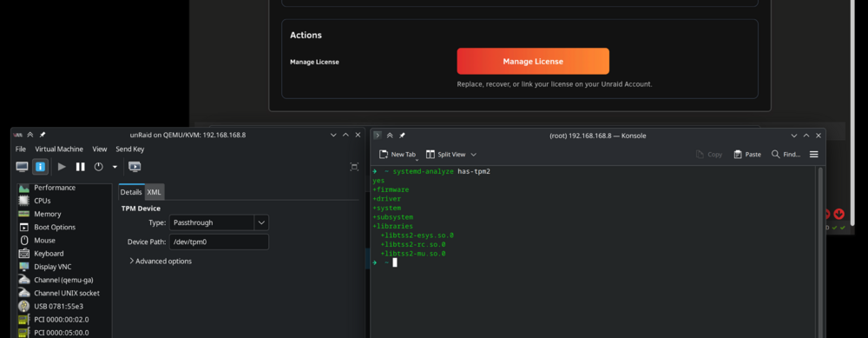
Task: Click keep-above arrows icon in Konsole titlebar
Action: tap(390, 136)
